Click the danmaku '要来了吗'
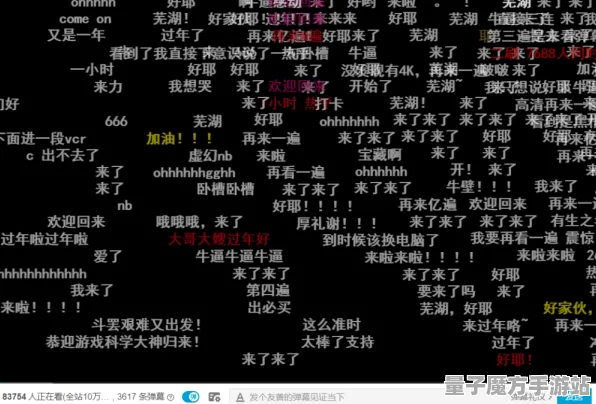This screenshot has height=404, width=596. pyautogui.click(x=446, y=292)
